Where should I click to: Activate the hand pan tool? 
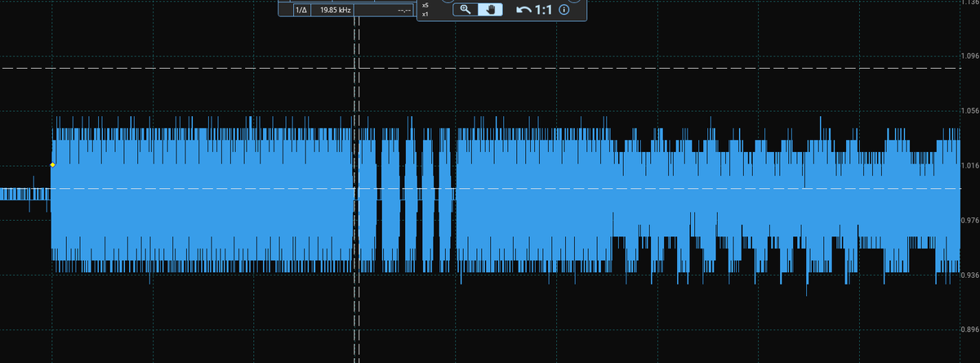[x=490, y=10]
